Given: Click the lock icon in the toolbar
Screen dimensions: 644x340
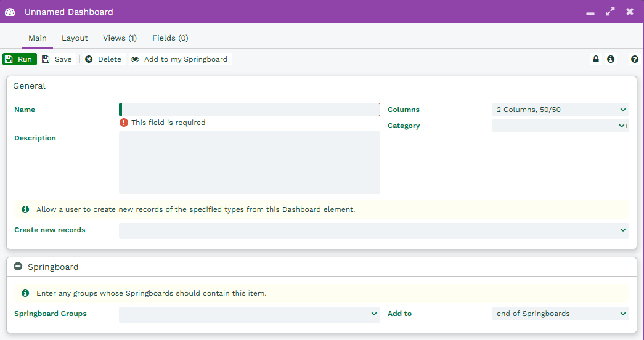Looking at the screenshot, I should point(595,59).
